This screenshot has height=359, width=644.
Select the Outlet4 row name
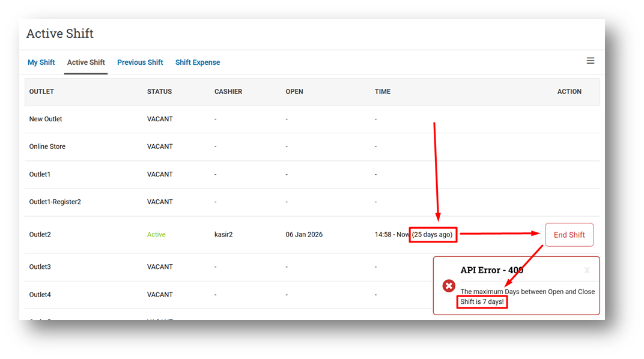(x=40, y=295)
